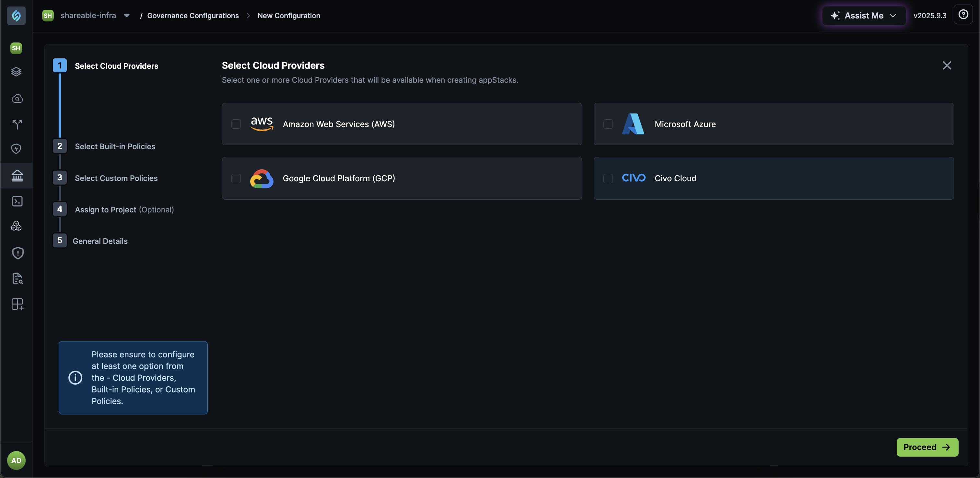This screenshot has height=478, width=980.
Task: Open the Assist Me dropdown
Action: coord(864,16)
